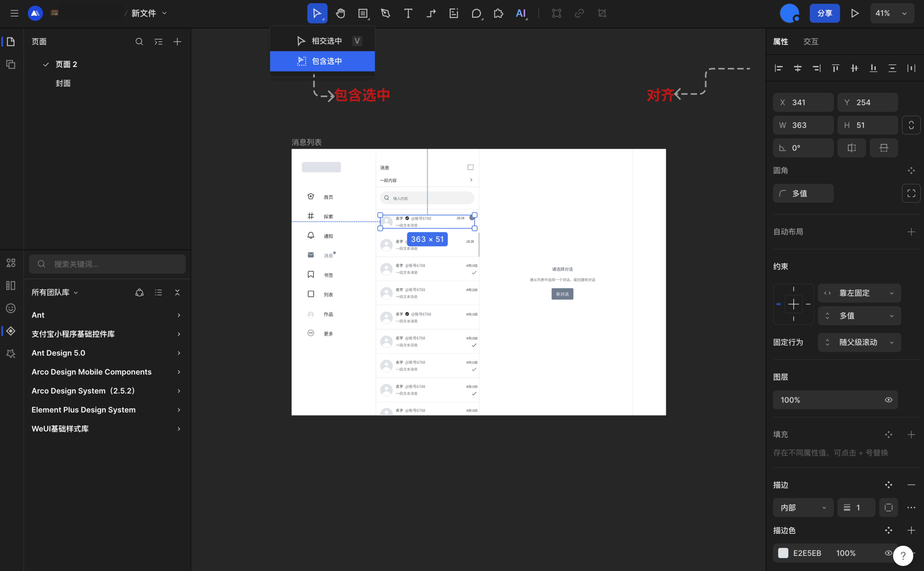Add a fill with plus button

click(911, 435)
